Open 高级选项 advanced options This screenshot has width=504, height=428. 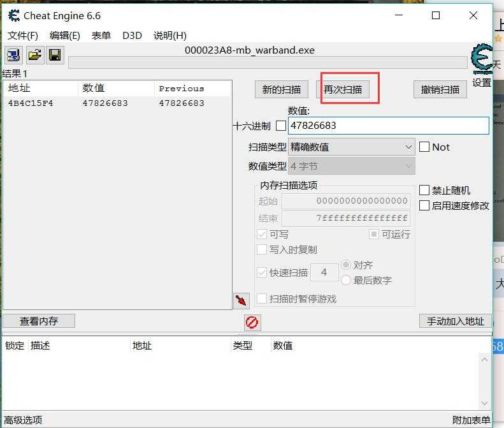coord(23,420)
